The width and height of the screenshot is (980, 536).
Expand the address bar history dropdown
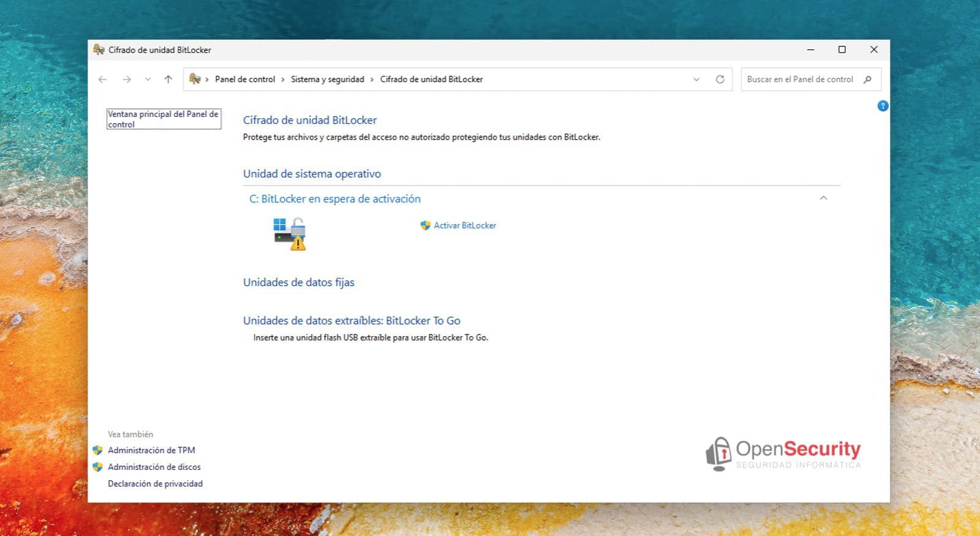click(x=696, y=80)
